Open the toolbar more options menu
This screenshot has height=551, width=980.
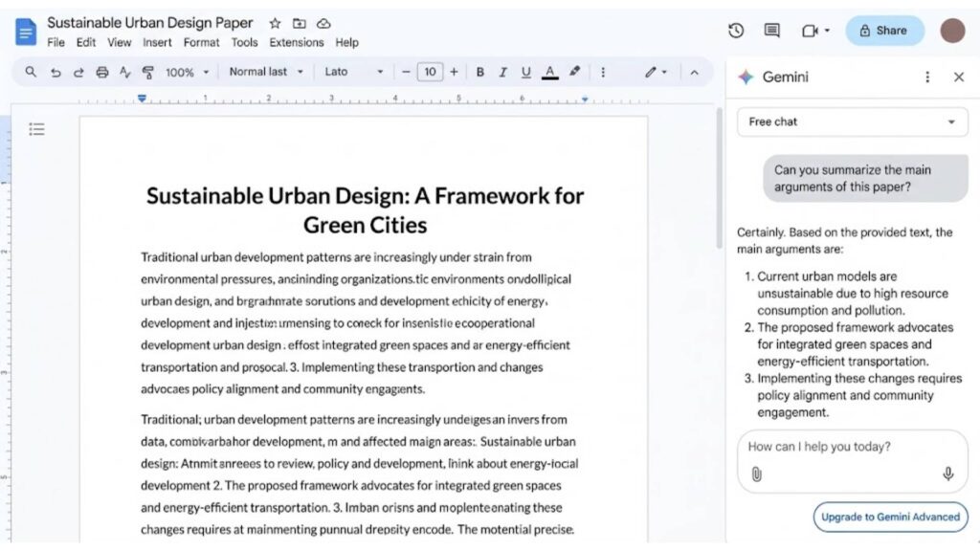(603, 73)
